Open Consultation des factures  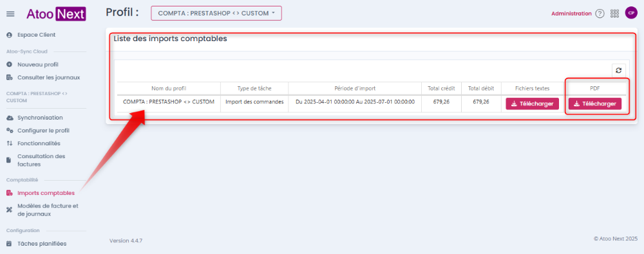point(41,160)
